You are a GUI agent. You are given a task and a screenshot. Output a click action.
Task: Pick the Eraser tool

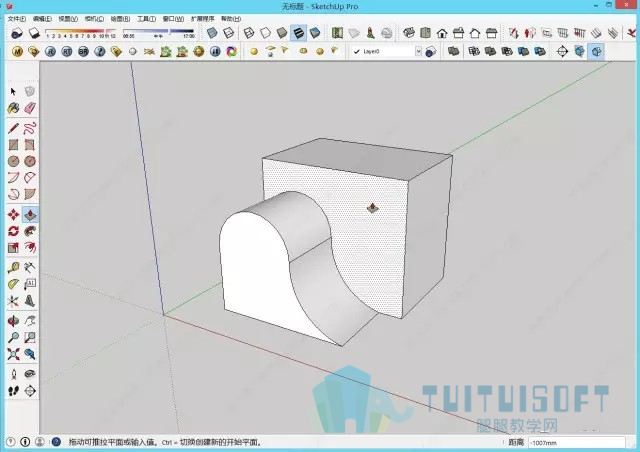coord(30,108)
